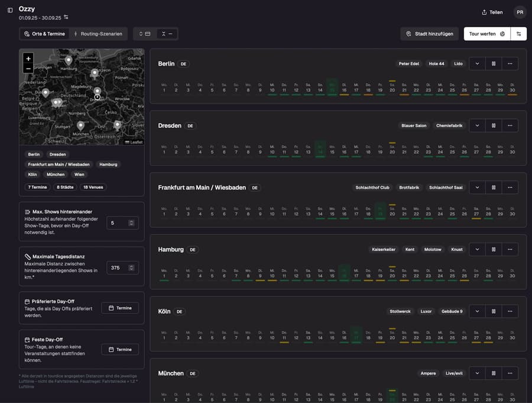Select the Hamburg map pin

(x=69, y=60)
